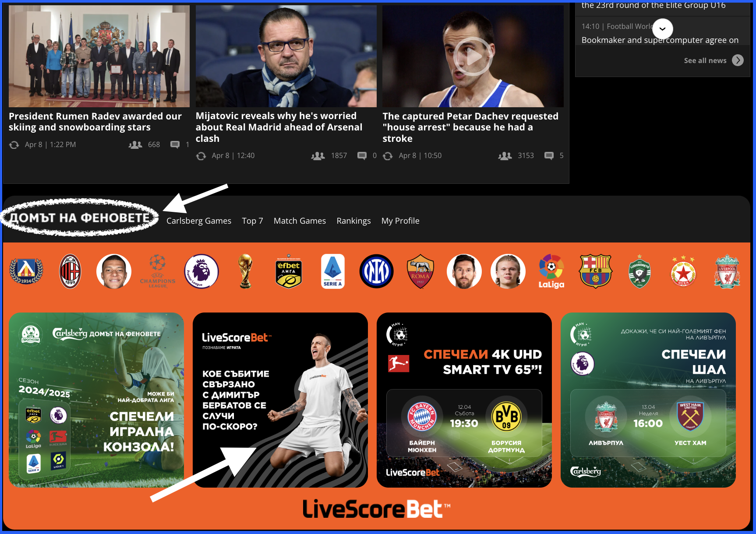Open the Mbappe player avatar
The width and height of the screenshot is (756, 534).
pyautogui.click(x=114, y=271)
